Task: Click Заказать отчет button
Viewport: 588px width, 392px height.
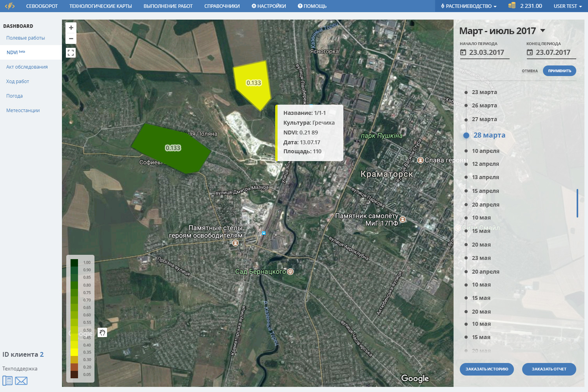Action: click(x=549, y=369)
